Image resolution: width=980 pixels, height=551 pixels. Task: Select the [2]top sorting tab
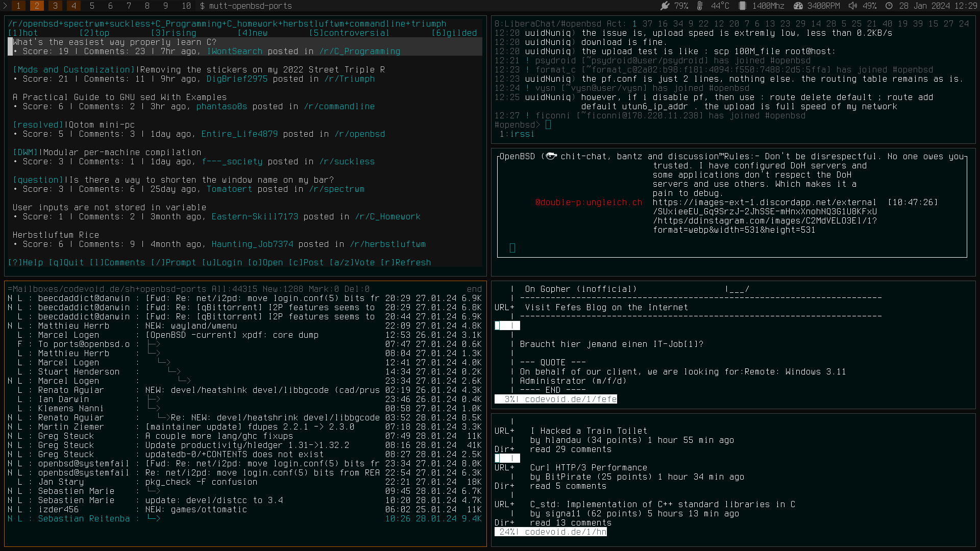tap(94, 33)
